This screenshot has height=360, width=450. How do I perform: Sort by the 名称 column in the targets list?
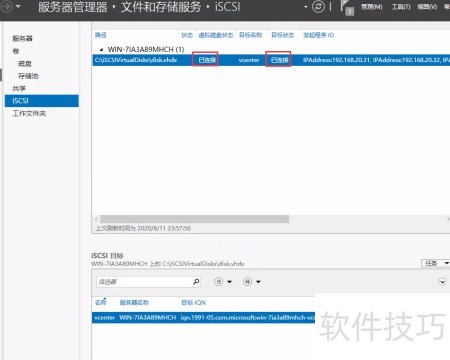pyautogui.click(x=100, y=302)
